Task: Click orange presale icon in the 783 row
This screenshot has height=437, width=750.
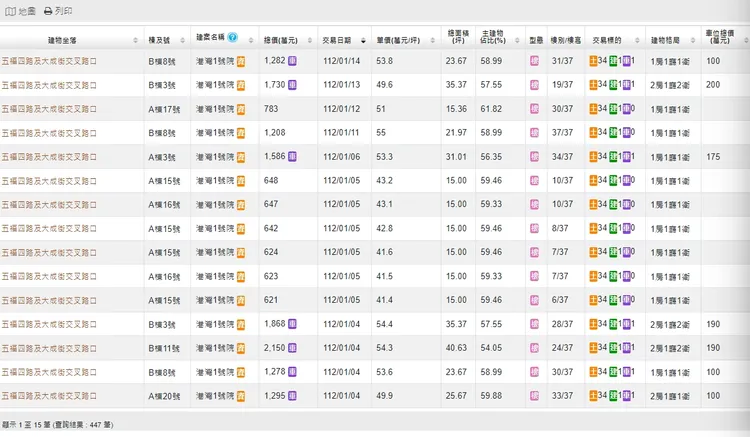Action: click(241, 109)
